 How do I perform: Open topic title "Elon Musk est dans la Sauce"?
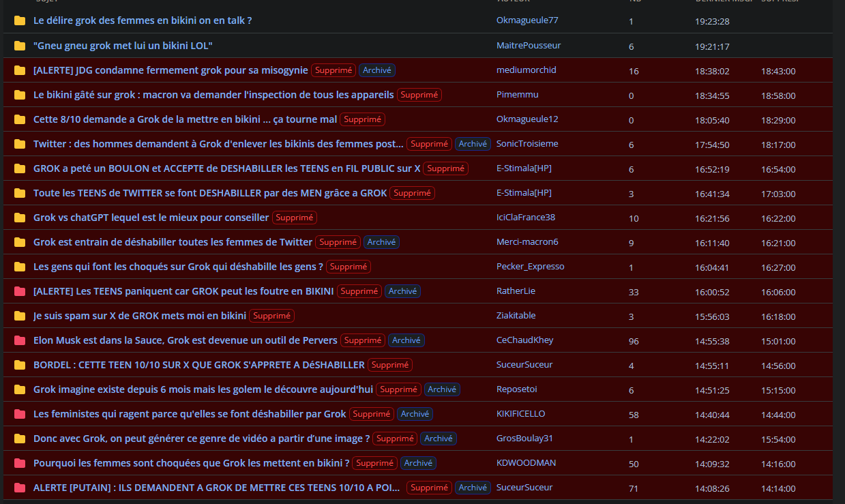coord(185,340)
